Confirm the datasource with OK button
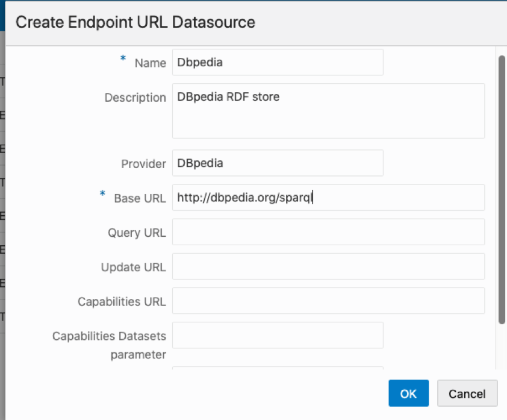The width and height of the screenshot is (507, 420). (408, 393)
